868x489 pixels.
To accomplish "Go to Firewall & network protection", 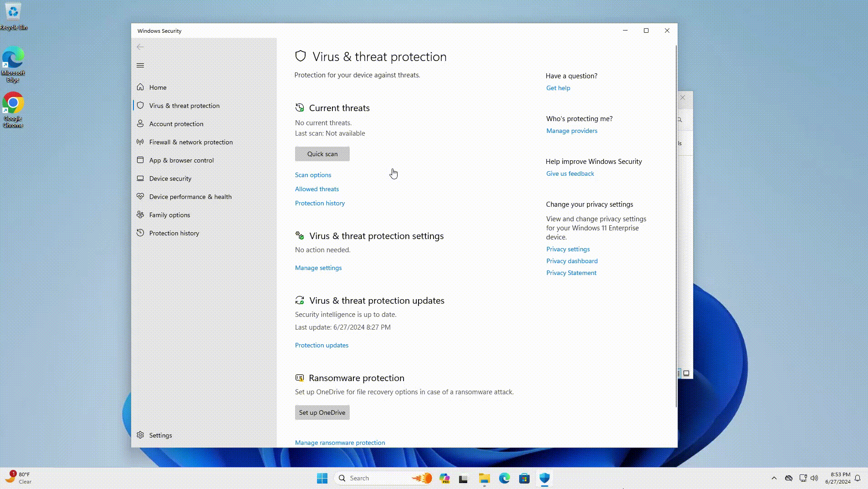I will [190, 142].
